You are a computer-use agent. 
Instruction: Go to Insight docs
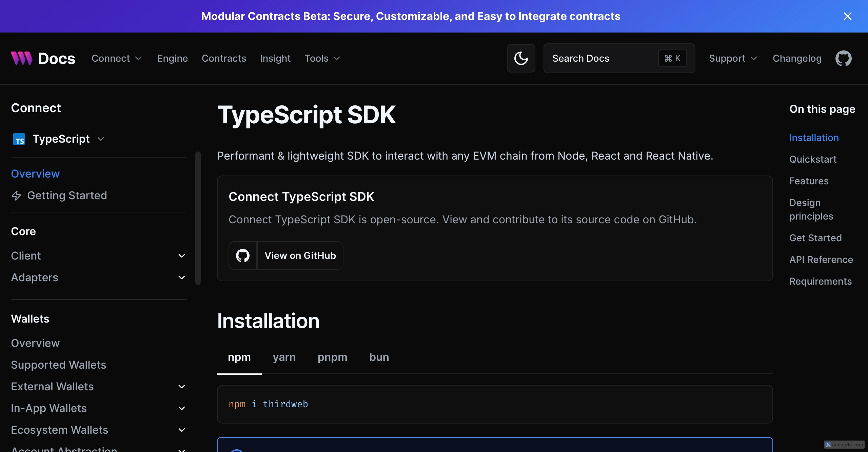(275, 58)
